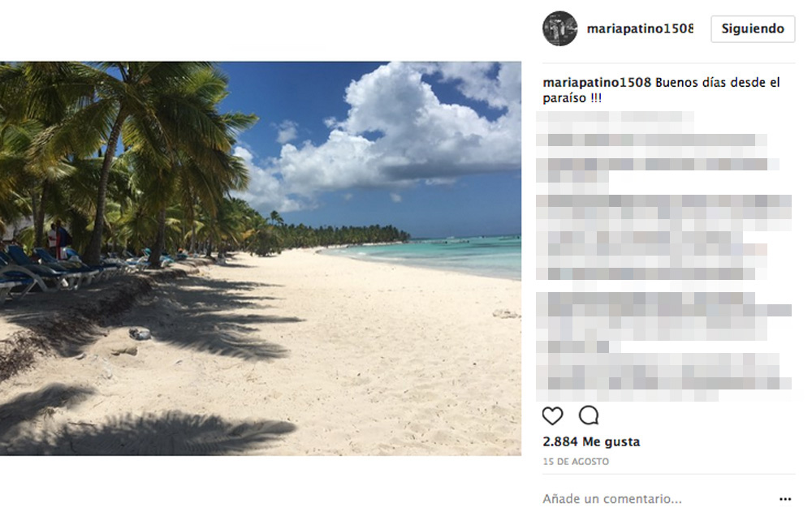
Task: Open the post permalink via 15 DE AGOSTO
Action: [x=576, y=461]
